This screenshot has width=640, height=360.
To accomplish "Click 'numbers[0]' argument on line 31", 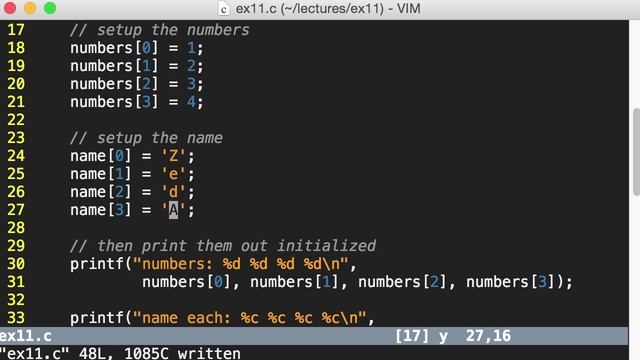I will tap(187, 282).
